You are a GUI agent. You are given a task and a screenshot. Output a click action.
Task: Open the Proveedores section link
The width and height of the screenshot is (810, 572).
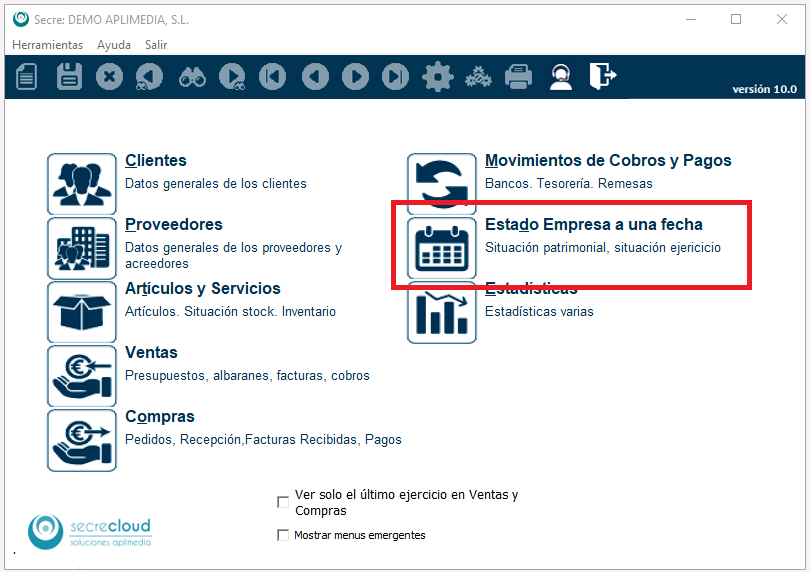[x=174, y=225]
